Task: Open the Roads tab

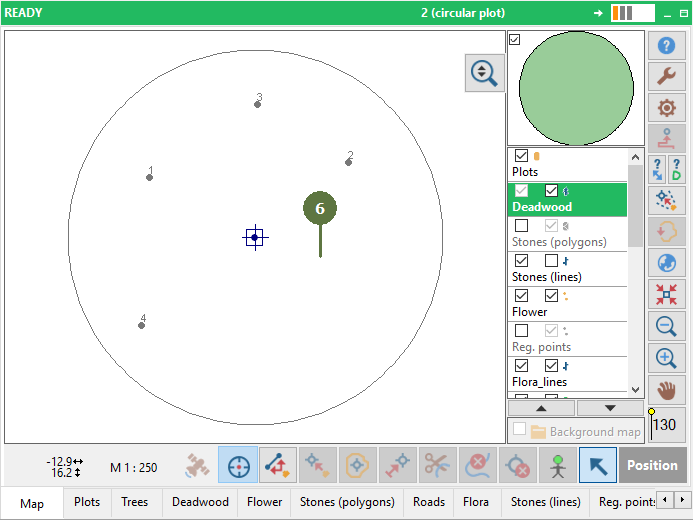Action: [429, 502]
